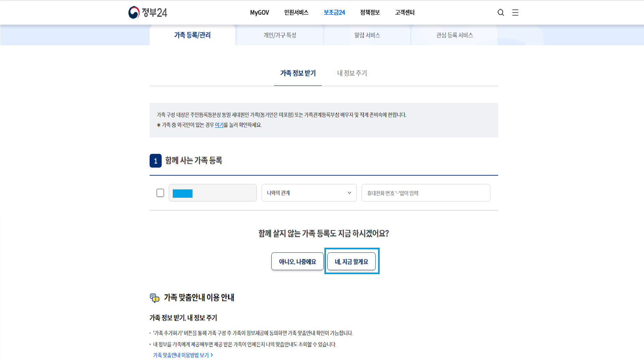Check the box next to the family member name
This screenshot has height=362, width=644.
coord(160,193)
